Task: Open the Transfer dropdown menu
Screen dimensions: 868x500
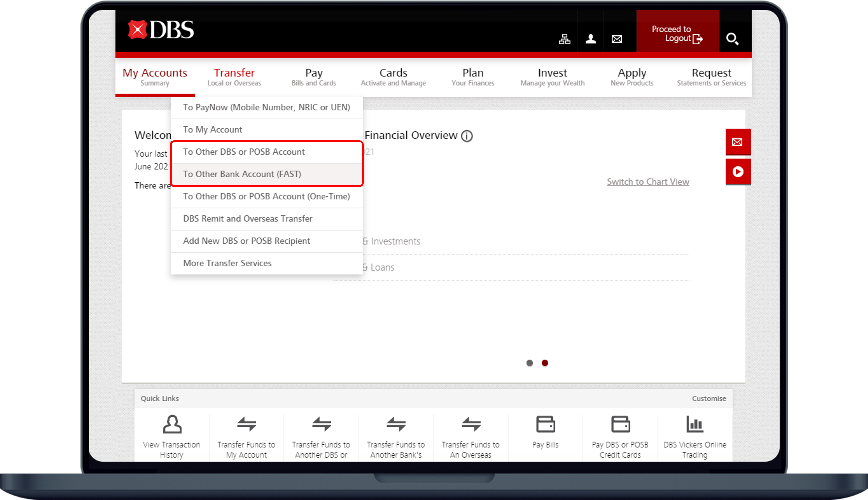Action: pyautogui.click(x=234, y=76)
